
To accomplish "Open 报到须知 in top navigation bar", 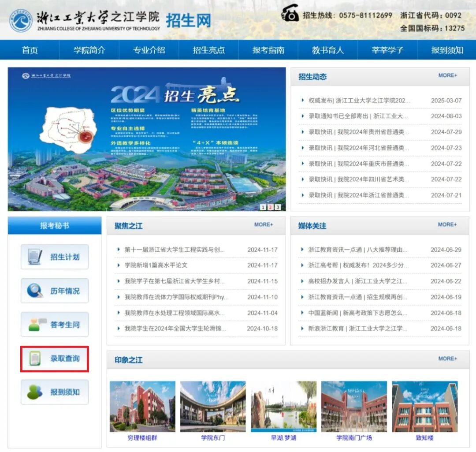I will [447, 50].
